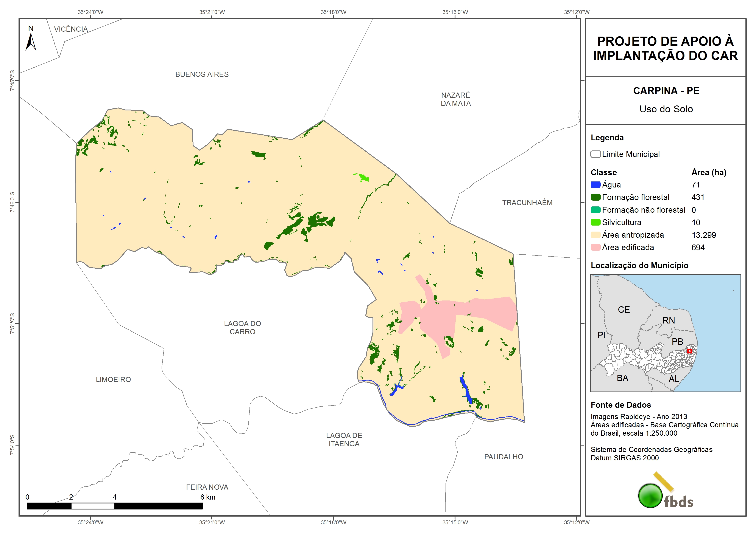This screenshot has height=534, width=756.
Task: Click the BUENOS AIRES municipality label
Action: [x=202, y=74]
